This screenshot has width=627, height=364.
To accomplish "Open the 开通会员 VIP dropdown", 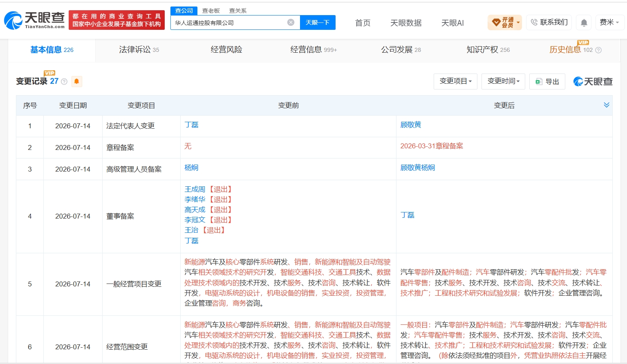I will [505, 22].
